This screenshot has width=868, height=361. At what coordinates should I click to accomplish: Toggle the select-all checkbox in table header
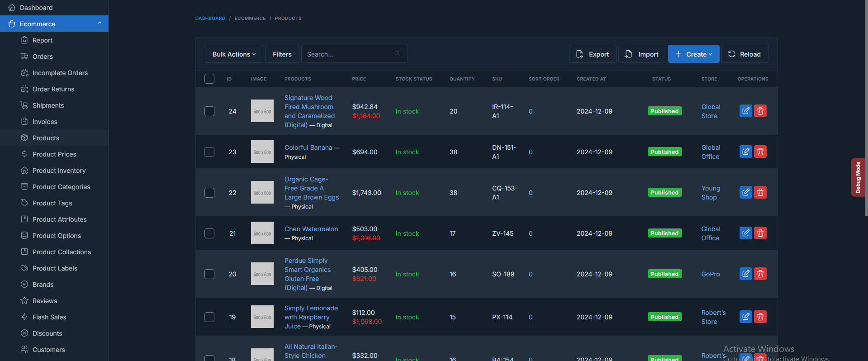pos(209,79)
